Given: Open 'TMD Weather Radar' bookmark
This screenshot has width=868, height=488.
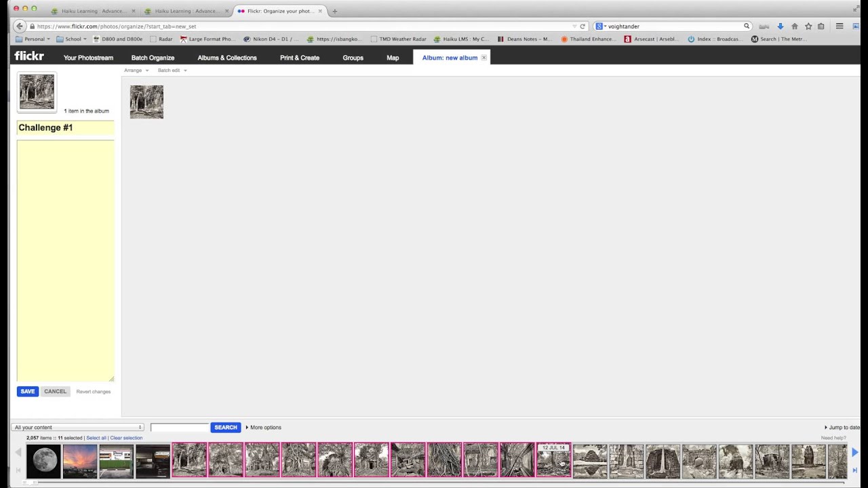Looking at the screenshot, I should click(x=398, y=39).
